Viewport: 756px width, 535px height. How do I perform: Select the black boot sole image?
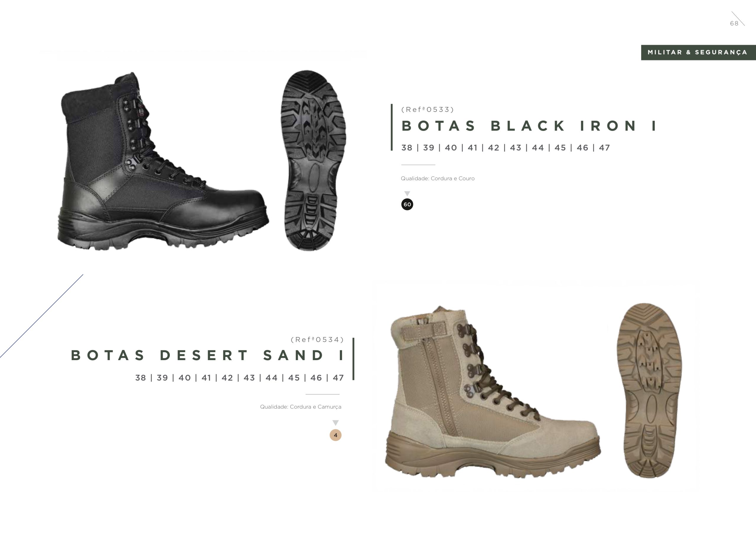click(313, 160)
